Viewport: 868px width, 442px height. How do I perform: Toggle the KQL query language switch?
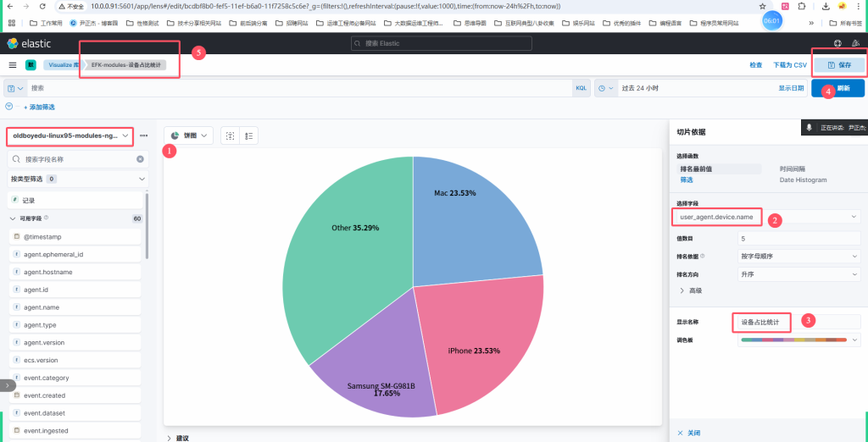[x=581, y=88]
